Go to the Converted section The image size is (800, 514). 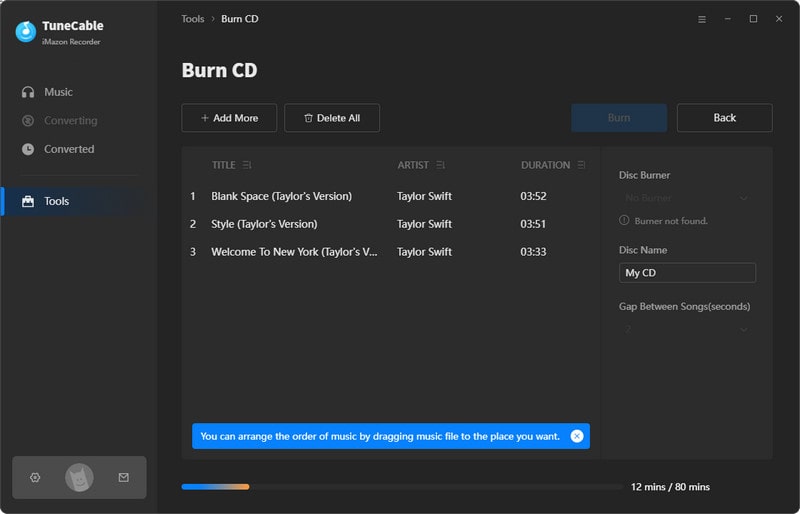(71, 149)
